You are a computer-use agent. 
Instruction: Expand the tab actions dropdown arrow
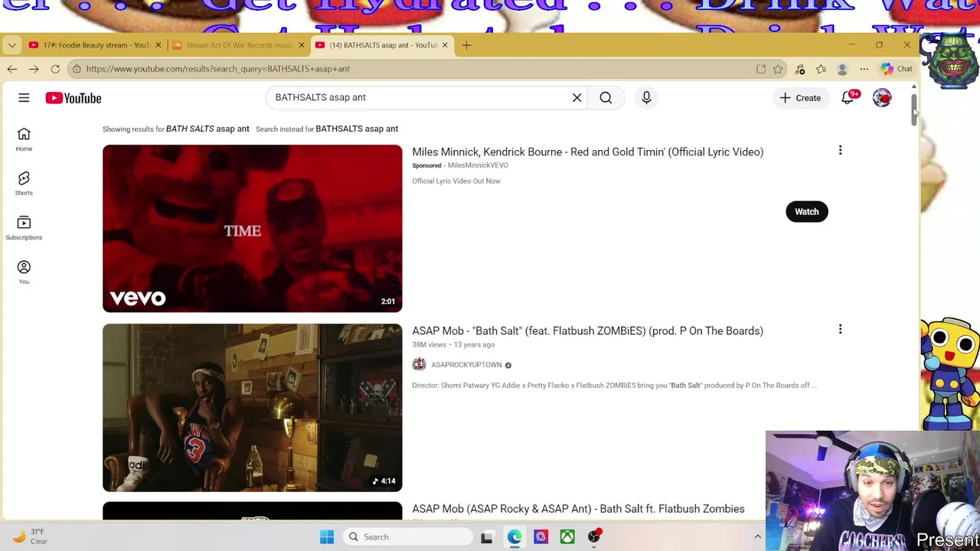coord(11,45)
